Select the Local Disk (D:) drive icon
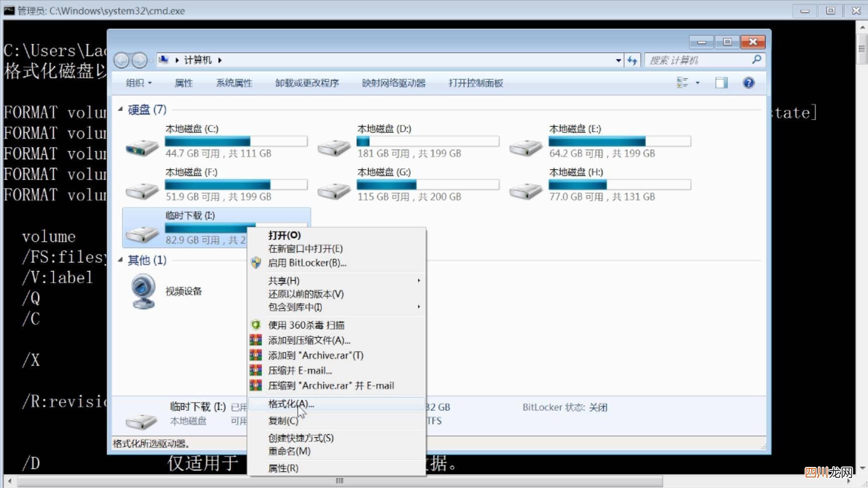 coord(334,147)
